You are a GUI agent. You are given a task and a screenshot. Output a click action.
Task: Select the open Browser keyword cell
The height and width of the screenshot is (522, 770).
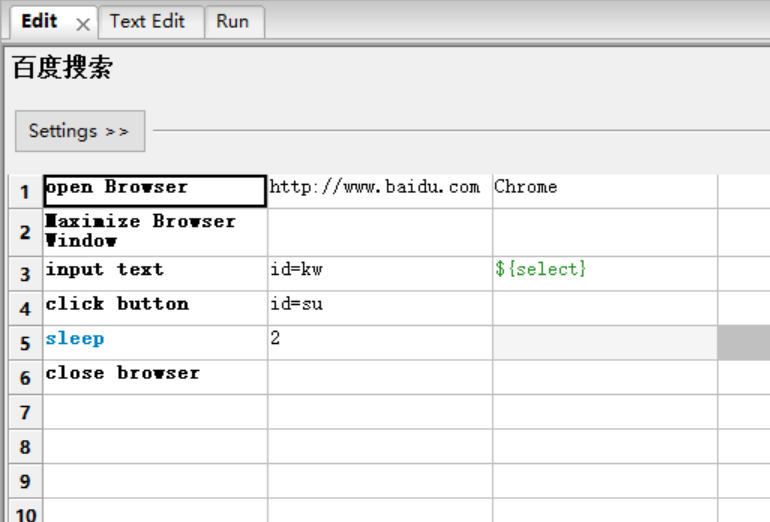tap(155, 191)
